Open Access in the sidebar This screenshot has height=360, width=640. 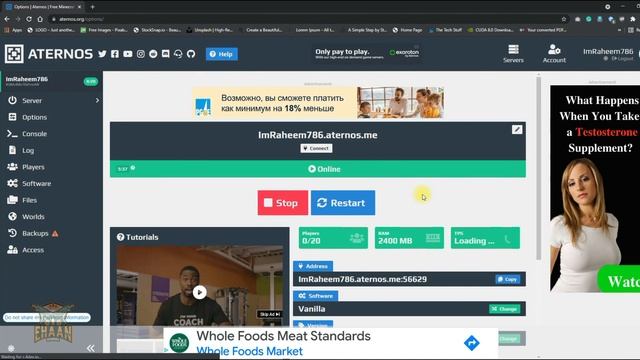pyautogui.click(x=33, y=250)
